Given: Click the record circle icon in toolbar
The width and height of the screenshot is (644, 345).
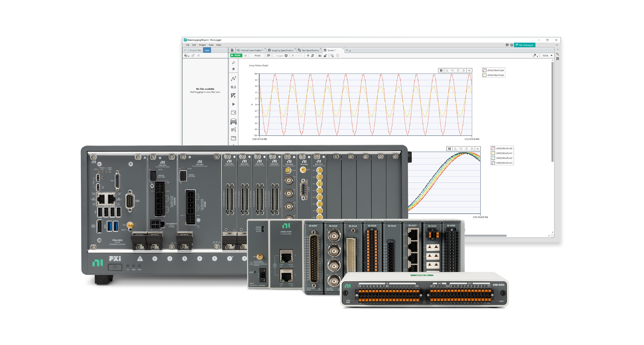Looking at the screenshot, I should (x=308, y=55).
